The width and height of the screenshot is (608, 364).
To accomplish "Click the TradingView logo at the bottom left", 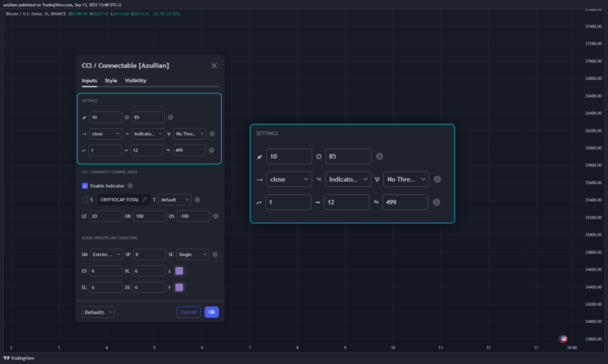I will click(19, 358).
